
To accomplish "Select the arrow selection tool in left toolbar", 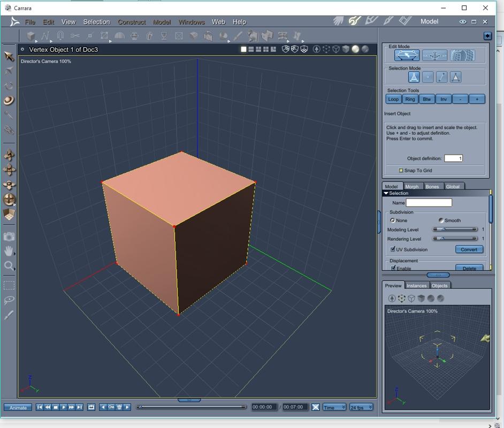I will [9, 56].
